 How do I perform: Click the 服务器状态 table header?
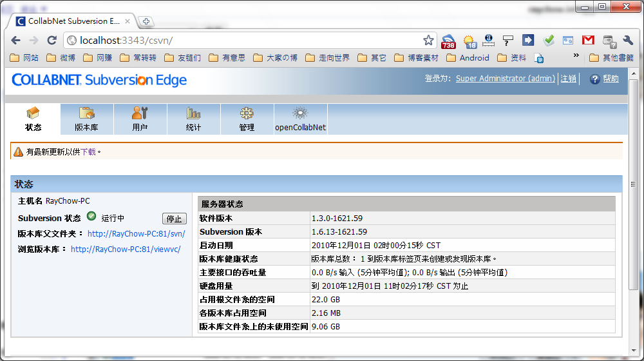pyautogui.click(x=406, y=204)
